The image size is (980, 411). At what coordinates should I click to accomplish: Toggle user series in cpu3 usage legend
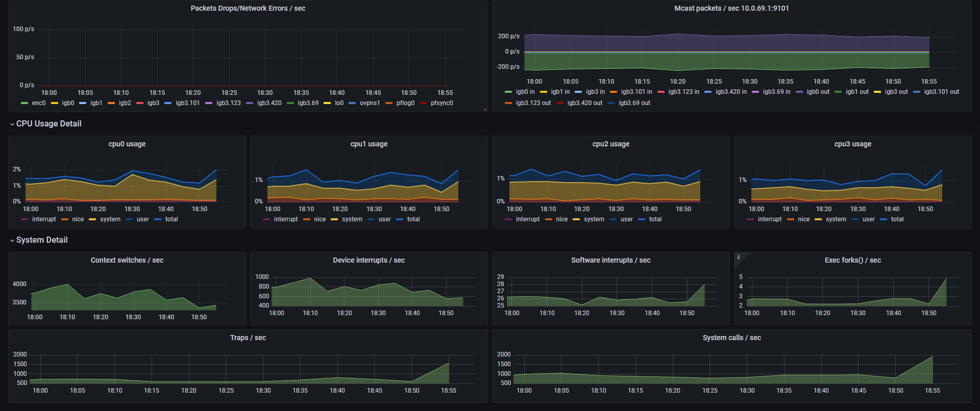pyautogui.click(x=869, y=219)
